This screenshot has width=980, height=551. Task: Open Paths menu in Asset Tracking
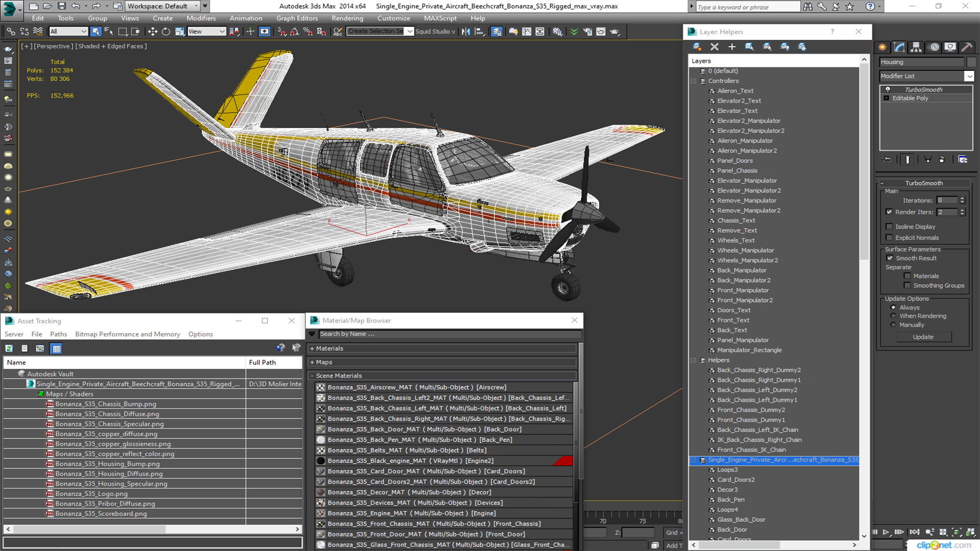click(58, 334)
